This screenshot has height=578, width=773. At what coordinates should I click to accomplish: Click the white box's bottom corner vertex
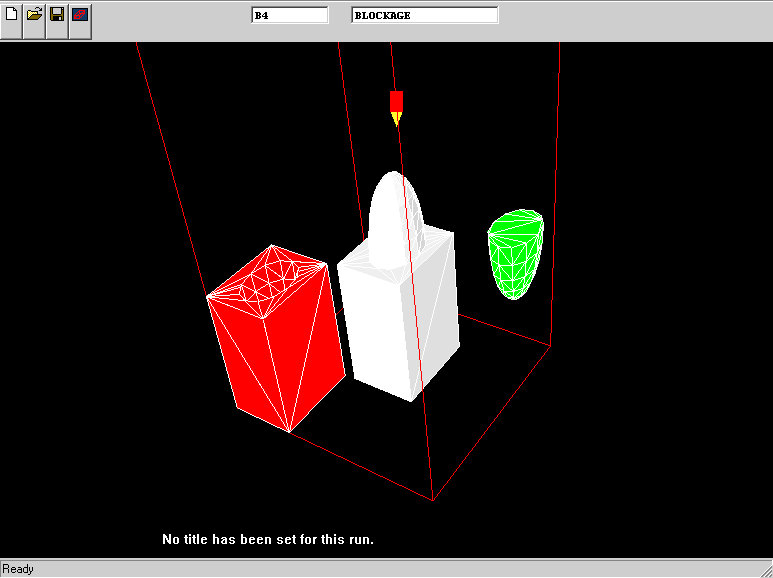pos(411,401)
